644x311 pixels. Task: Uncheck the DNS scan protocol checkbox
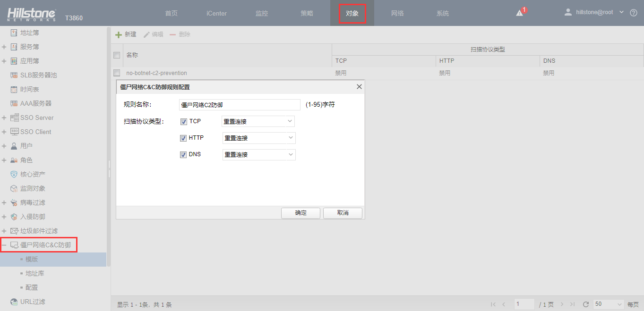pyautogui.click(x=183, y=155)
